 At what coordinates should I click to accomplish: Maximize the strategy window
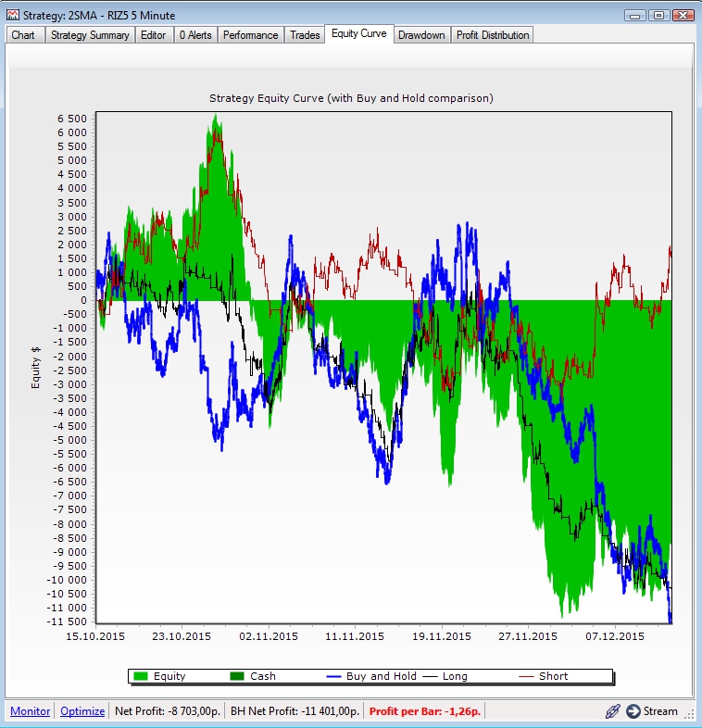click(x=658, y=16)
